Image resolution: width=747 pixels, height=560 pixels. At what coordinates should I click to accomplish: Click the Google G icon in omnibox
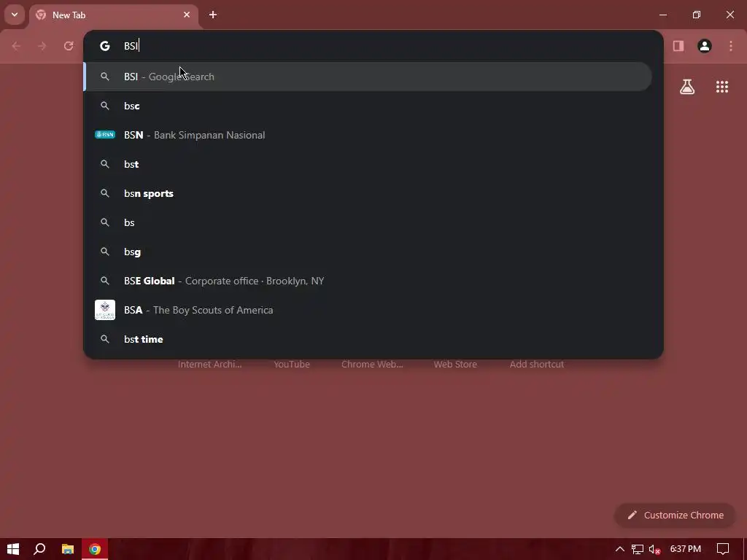(x=105, y=46)
